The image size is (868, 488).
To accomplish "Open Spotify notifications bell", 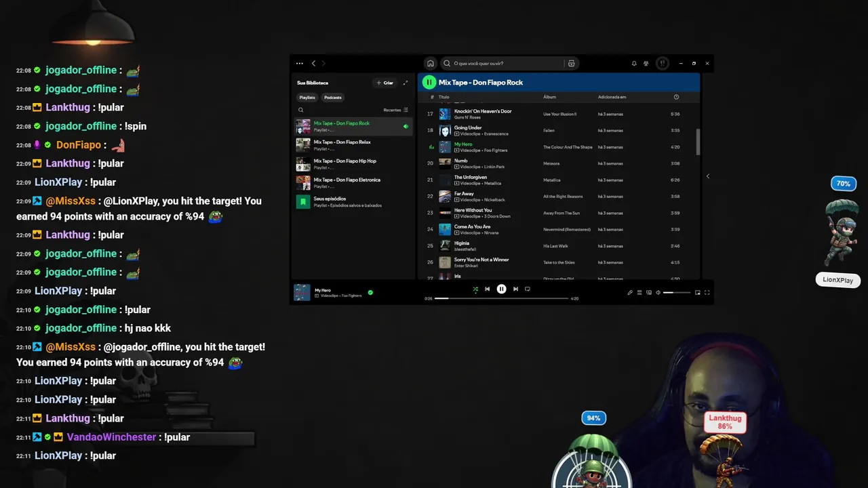I will click(x=634, y=63).
